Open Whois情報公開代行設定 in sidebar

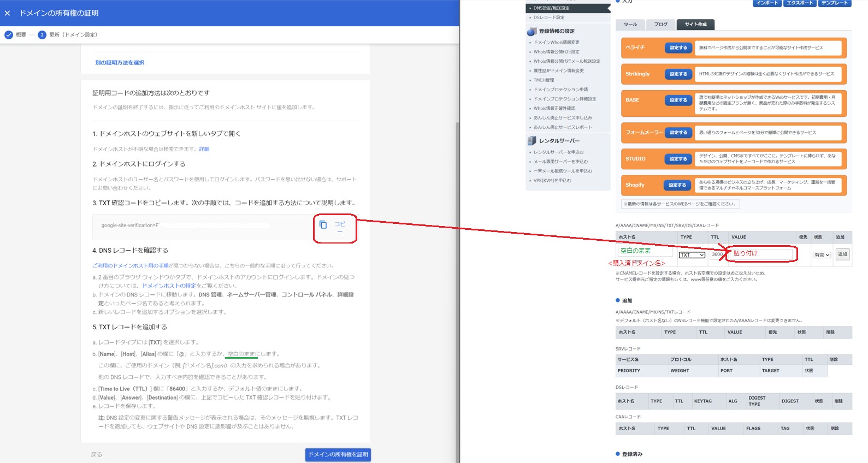point(556,52)
